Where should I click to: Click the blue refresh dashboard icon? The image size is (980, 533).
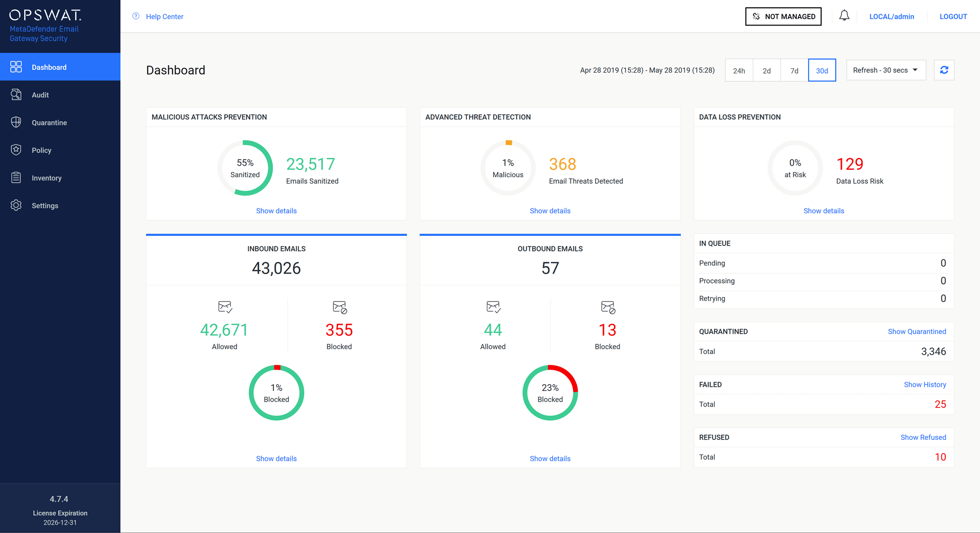click(944, 70)
